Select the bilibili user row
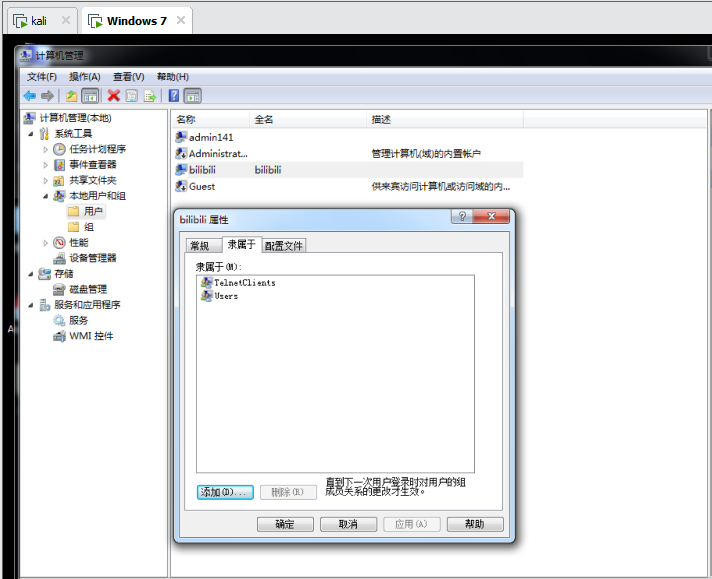Image resolution: width=712 pixels, height=579 pixels. pos(349,170)
